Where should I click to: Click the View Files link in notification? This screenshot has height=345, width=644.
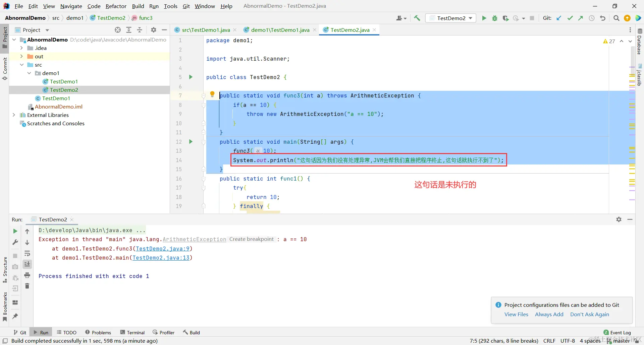516,314
